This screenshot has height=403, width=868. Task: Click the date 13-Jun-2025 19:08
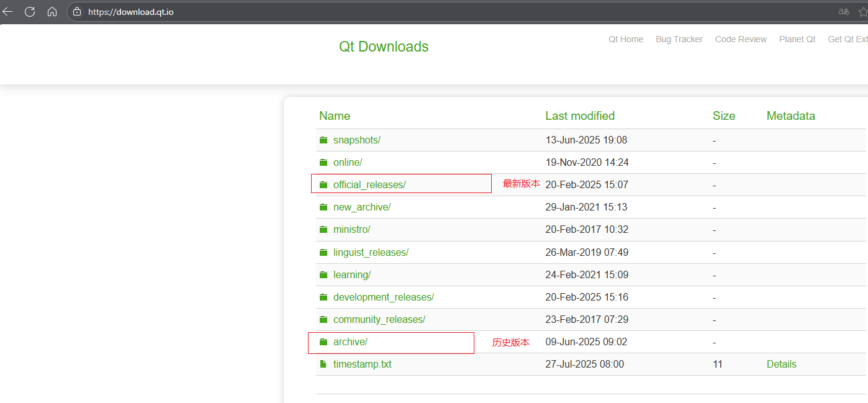(586, 140)
